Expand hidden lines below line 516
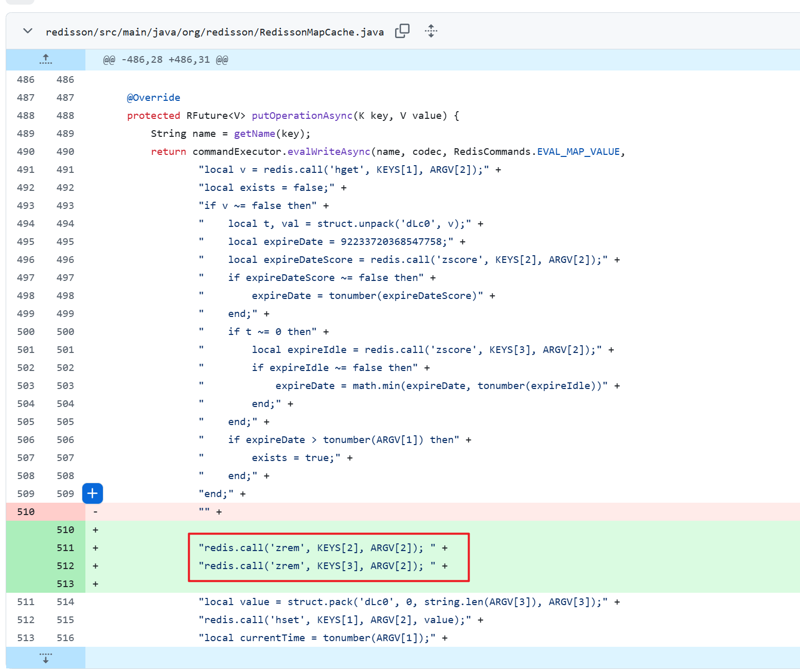 pos(45,658)
